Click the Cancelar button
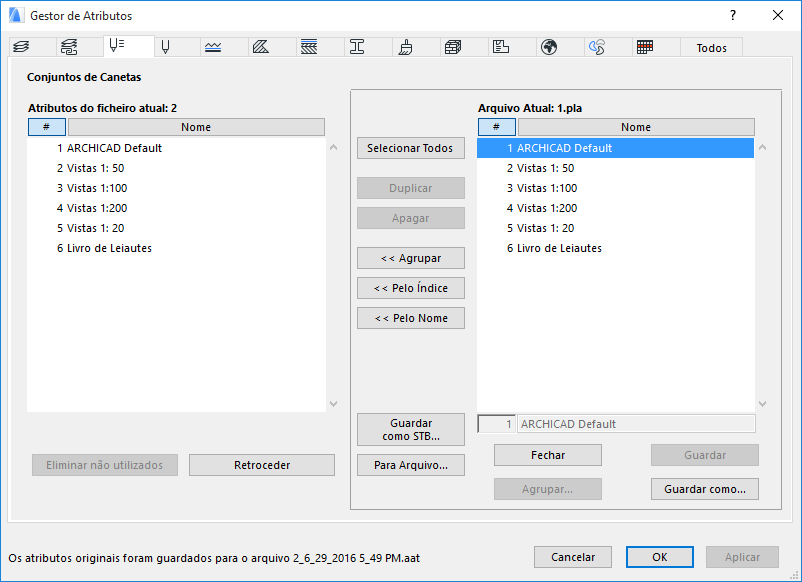 (573, 557)
